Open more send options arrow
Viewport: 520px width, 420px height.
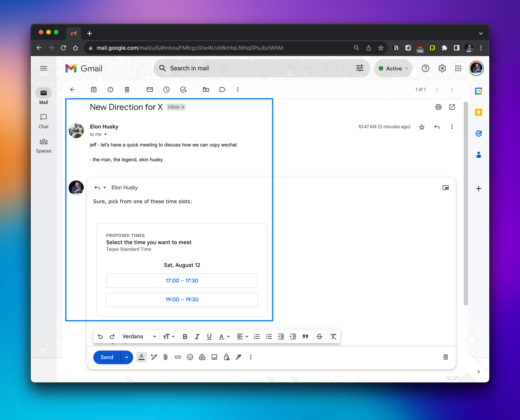click(x=127, y=357)
